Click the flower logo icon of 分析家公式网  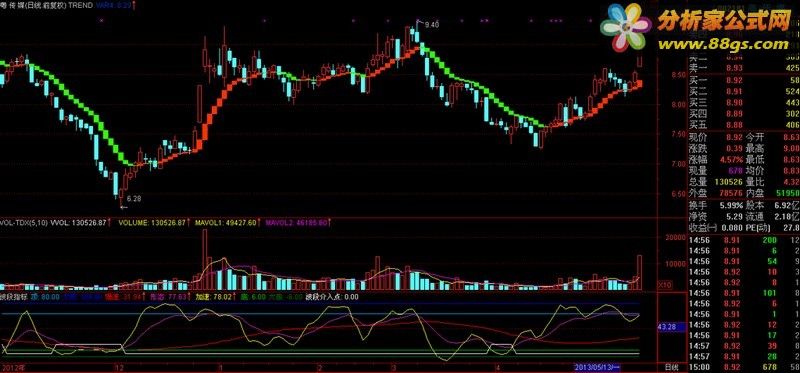pyautogui.click(x=625, y=27)
